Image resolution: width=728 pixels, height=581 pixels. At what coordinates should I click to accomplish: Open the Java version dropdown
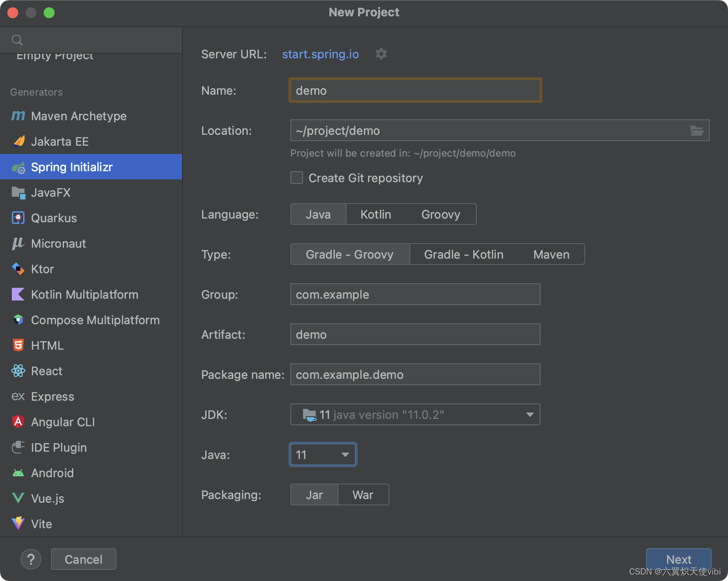tap(323, 454)
